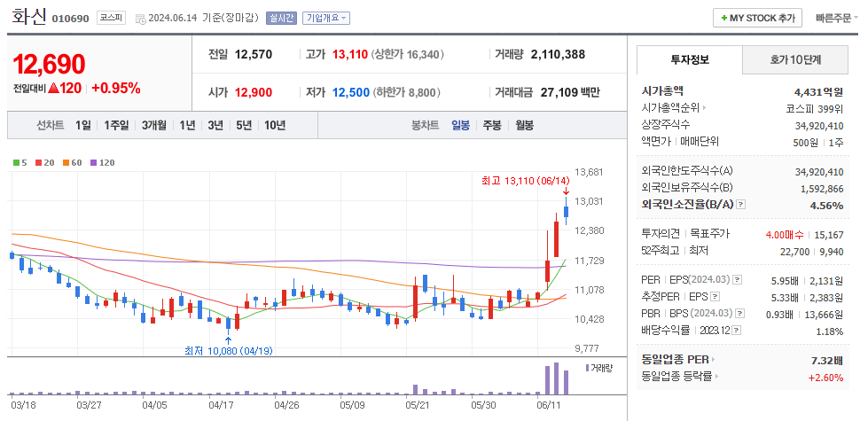Select the 주봉 candle chart
This screenshot has height=421, width=868.
coord(492,125)
